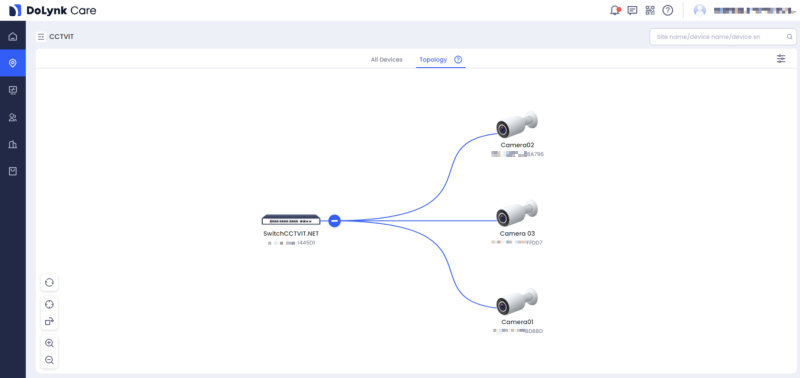
Task: Click the Camera01 label
Action: click(x=517, y=322)
